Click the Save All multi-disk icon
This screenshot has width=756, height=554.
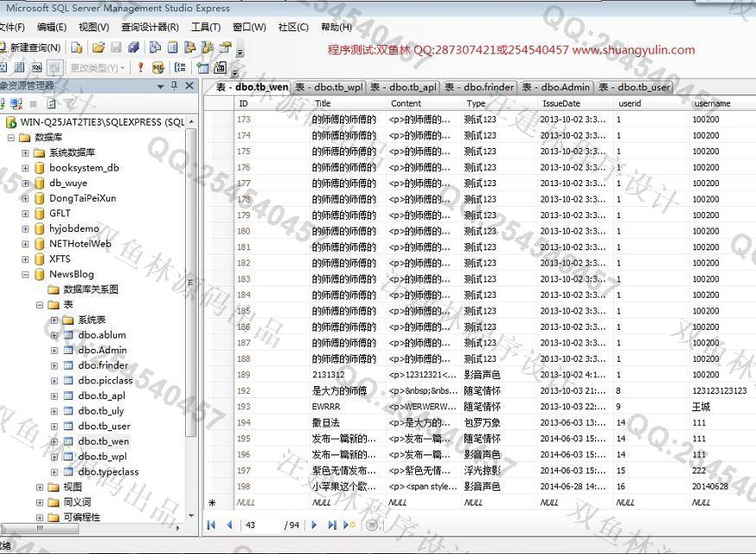point(133,48)
